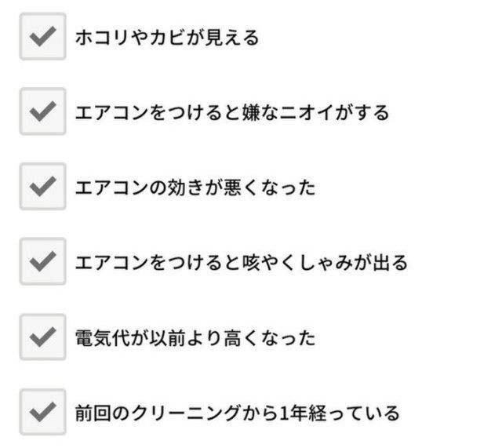Click the tick mark next to 咳やくしゃみが出る
Screen dimensions: 502x448
pos(42,261)
